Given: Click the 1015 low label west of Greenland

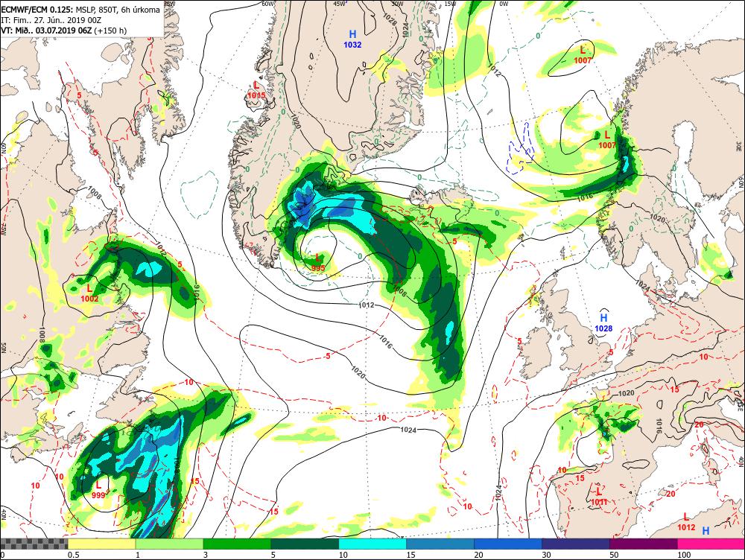Looking at the screenshot, I should coord(256,95).
